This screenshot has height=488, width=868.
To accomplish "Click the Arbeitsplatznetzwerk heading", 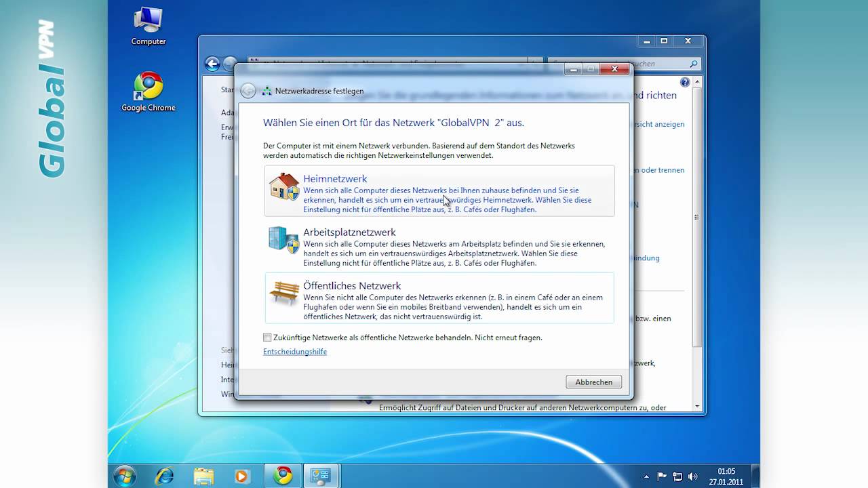I will [x=349, y=232].
